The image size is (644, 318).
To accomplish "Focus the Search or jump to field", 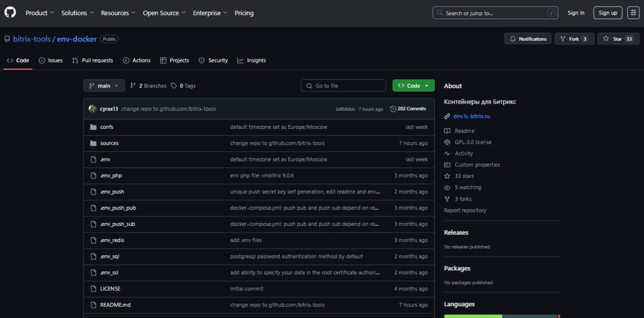I will tap(495, 13).
